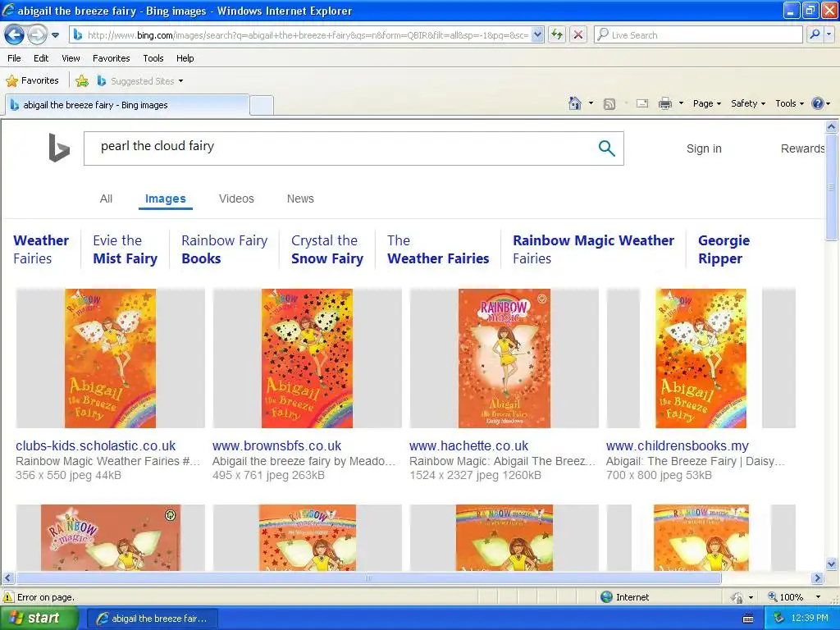Expand the Home button dropdown arrow
Image resolution: width=840 pixels, height=630 pixels.
[591, 103]
